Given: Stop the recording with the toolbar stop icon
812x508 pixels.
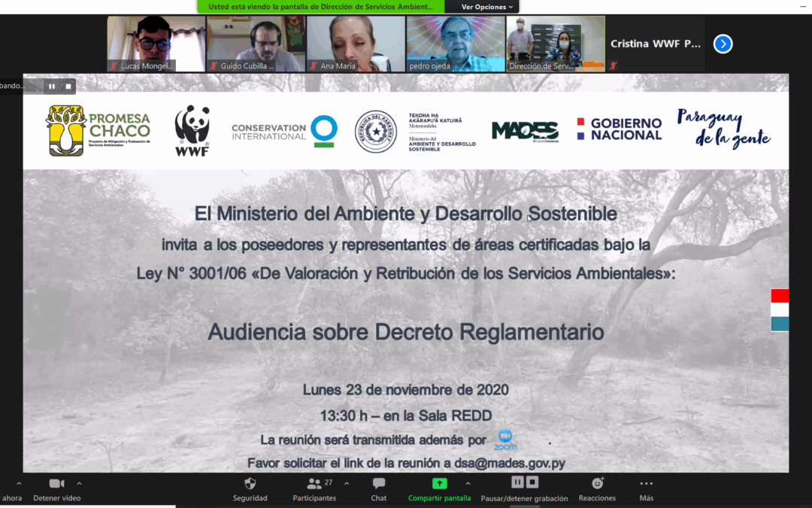Looking at the screenshot, I should click(x=531, y=482).
